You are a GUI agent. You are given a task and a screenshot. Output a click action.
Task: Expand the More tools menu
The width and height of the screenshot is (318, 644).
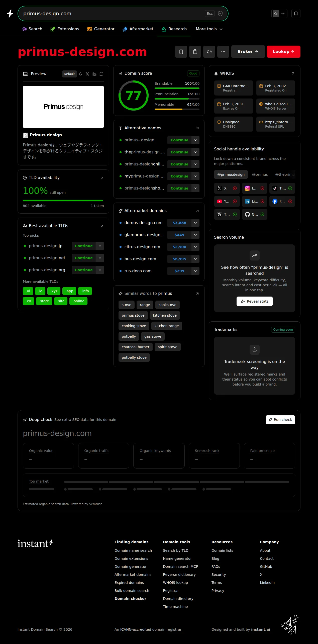(209, 29)
